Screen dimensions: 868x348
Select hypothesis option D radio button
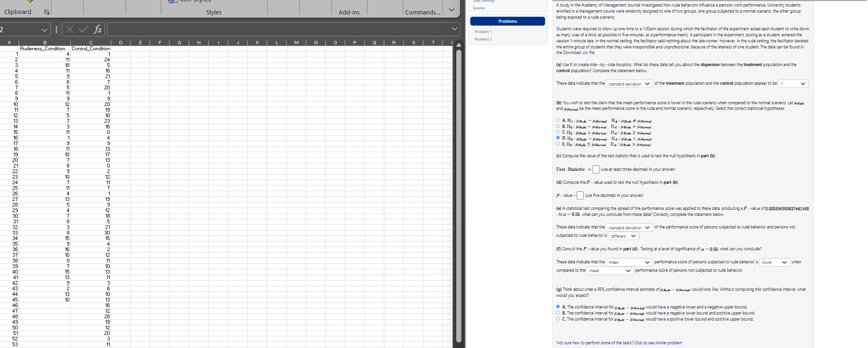(x=558, y=138)
